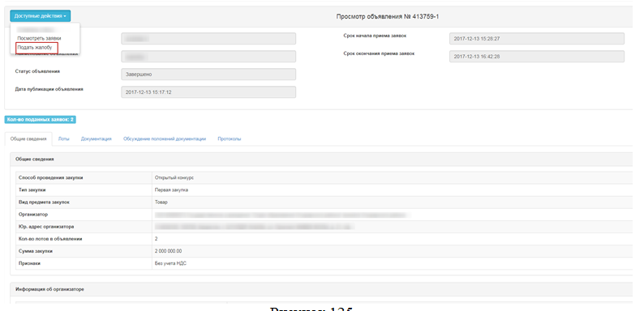This screenshot has height=311, width=644.
Task: Open Обсуждение положений документации tab
Action: click(x=165, y=138)
